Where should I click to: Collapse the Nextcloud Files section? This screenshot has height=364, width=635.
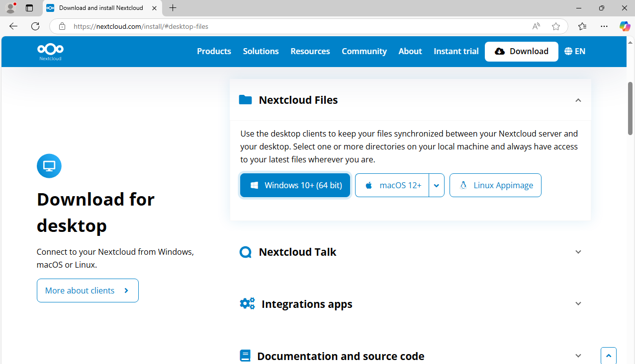578,100
